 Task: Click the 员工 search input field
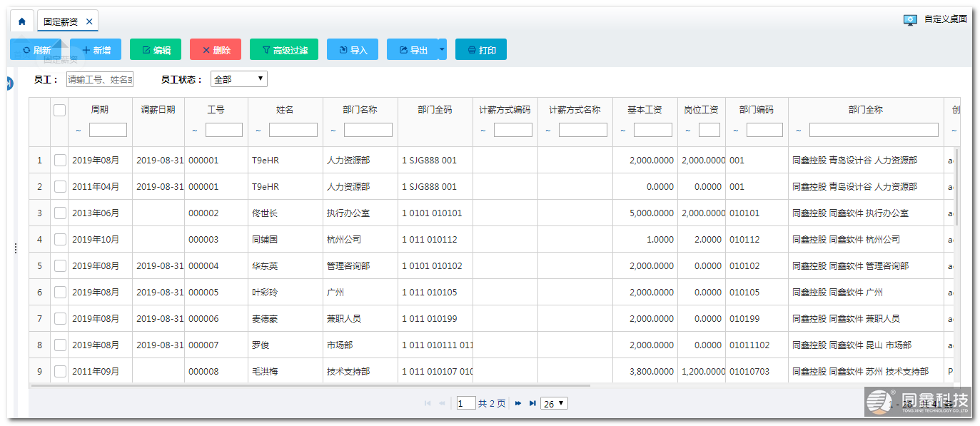100,79
